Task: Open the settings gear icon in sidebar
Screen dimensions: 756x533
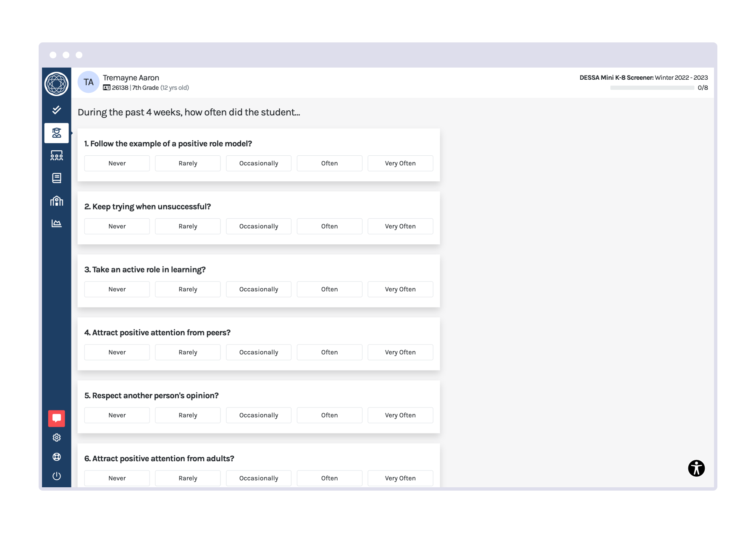Action: [56, 437]
